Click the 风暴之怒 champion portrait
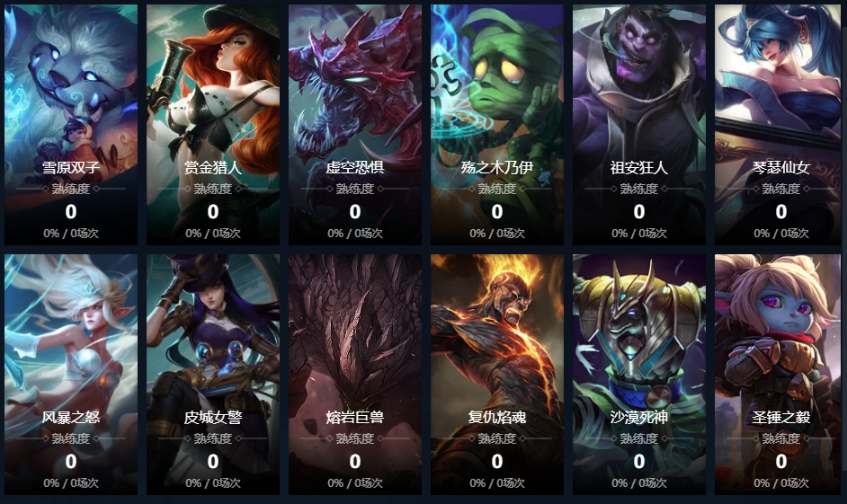 coord(71,375)
